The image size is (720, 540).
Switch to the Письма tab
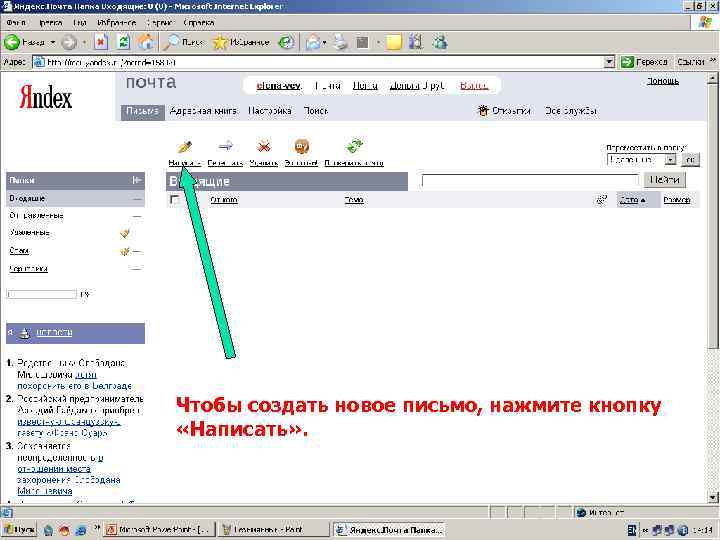coord(142,112)
